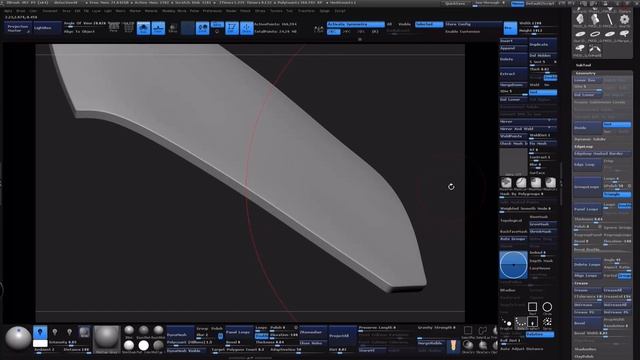Select the white flat material sphere in bottom bar

point(143,346)
